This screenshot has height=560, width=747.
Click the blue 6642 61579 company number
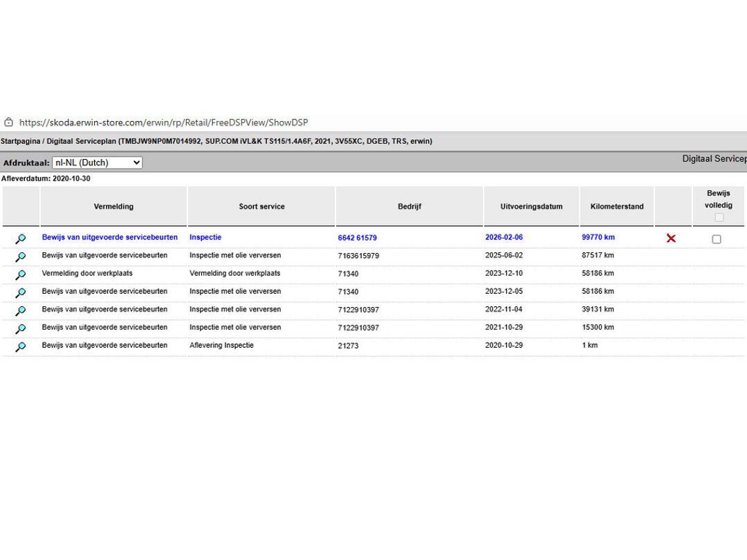(x=357, y=238)
